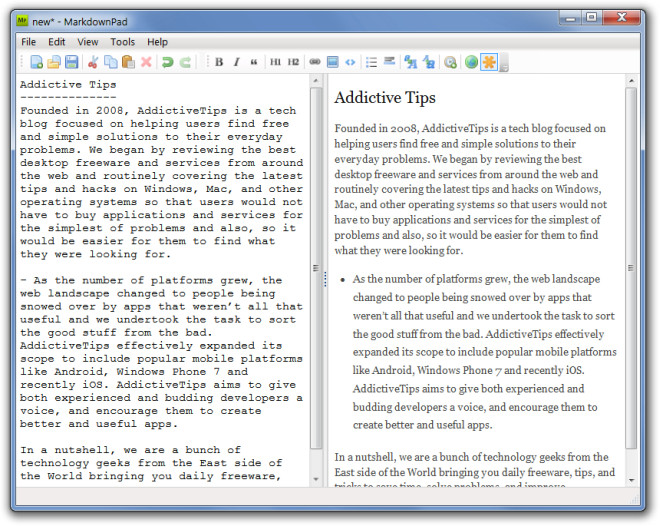The image size is (660, 526).
Task: Click the first blue letters conversion icon
Action: pos(410,62)
